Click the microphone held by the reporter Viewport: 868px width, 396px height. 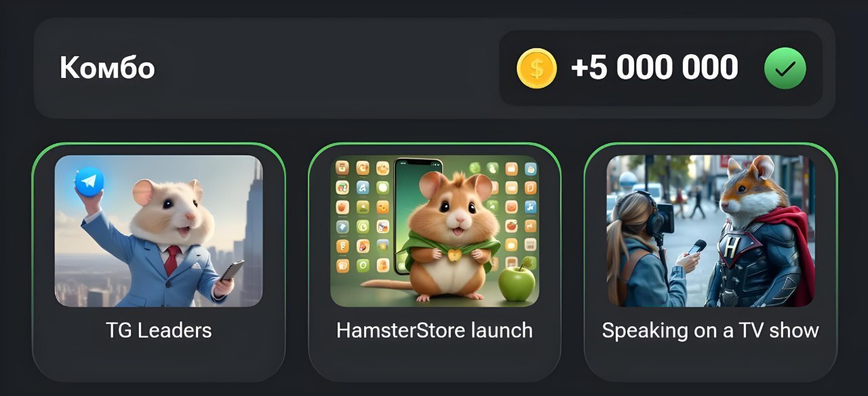696,247
